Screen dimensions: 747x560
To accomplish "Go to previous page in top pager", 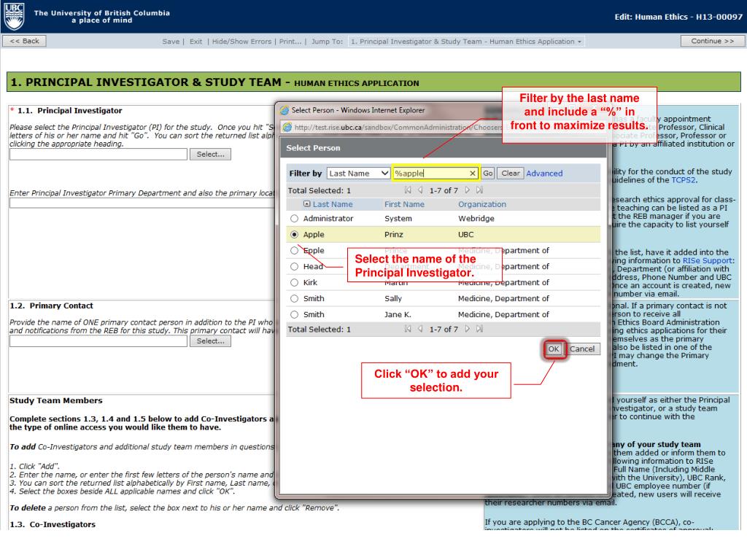I will click(420, 190).
